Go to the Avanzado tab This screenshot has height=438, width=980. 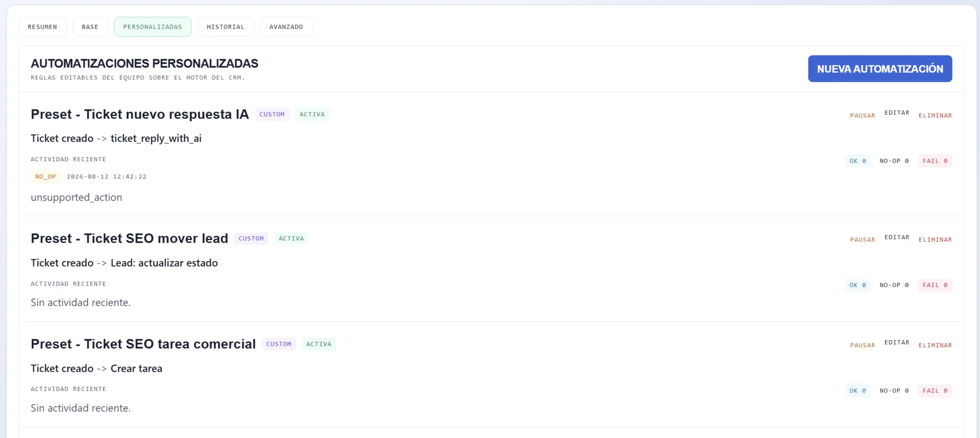pyautogui.click(x=286, y=27)
